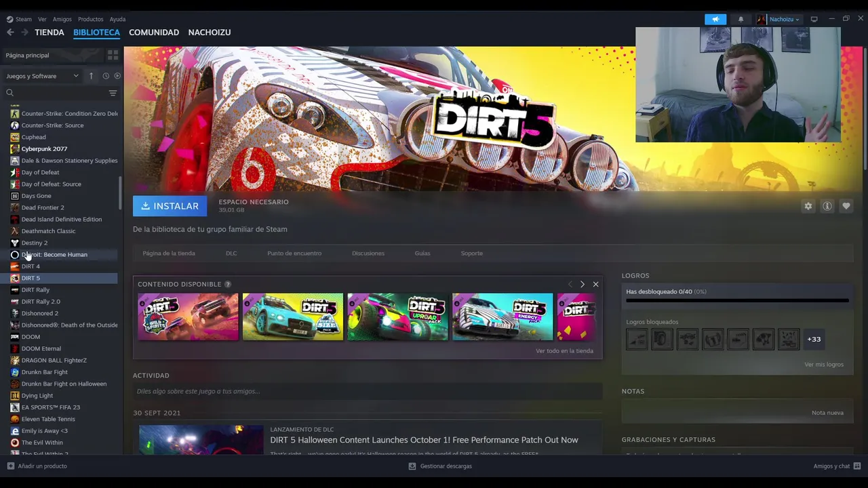868x488 pixels.
Task: Switch to TIENDA tab
Action: [x=50, y=32]
